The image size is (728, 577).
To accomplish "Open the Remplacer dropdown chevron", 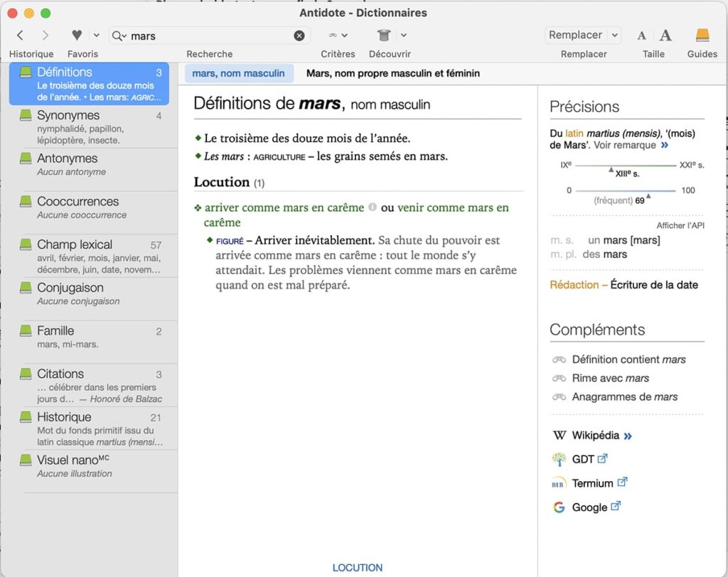I will [x=614, y=35].
